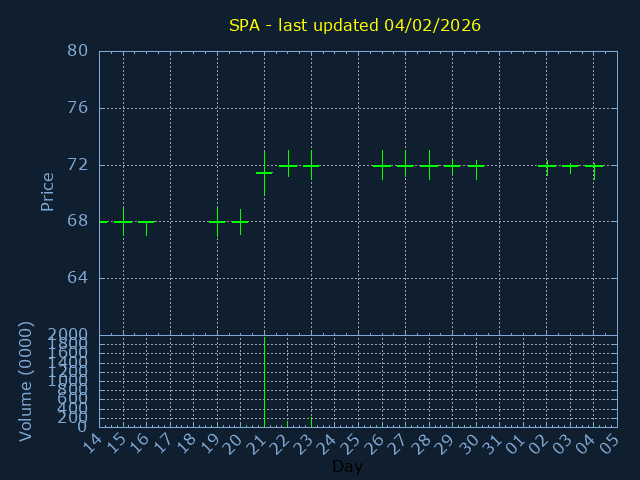
Task: Click the day 05 x-axis tick label
Action: tap(610, 443)
